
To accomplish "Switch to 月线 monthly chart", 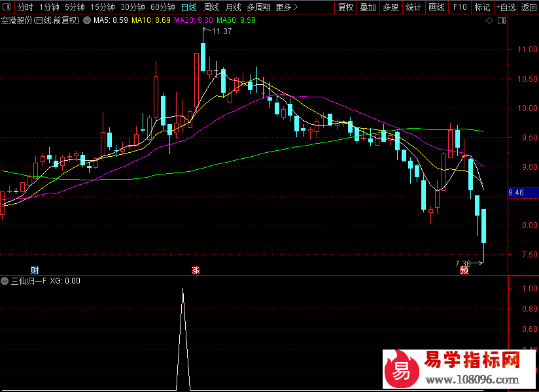I will (233, 7).
